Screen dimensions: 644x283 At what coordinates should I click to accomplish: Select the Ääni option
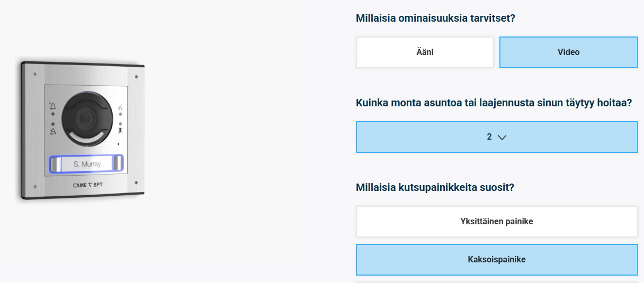[425, 52]
